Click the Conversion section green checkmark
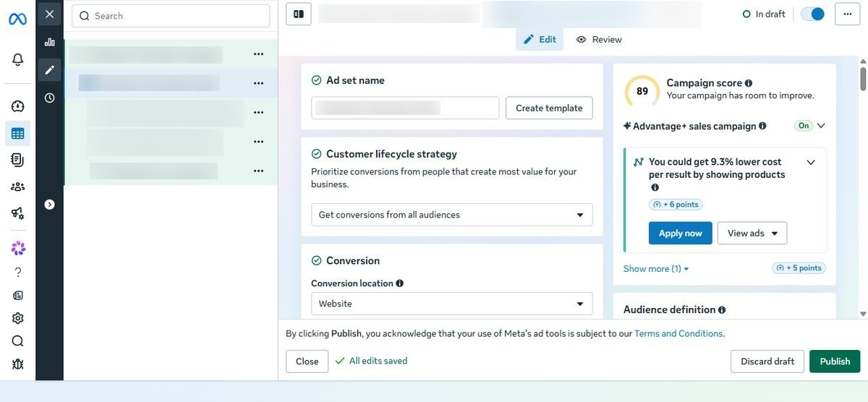 (x=316, y=261)
